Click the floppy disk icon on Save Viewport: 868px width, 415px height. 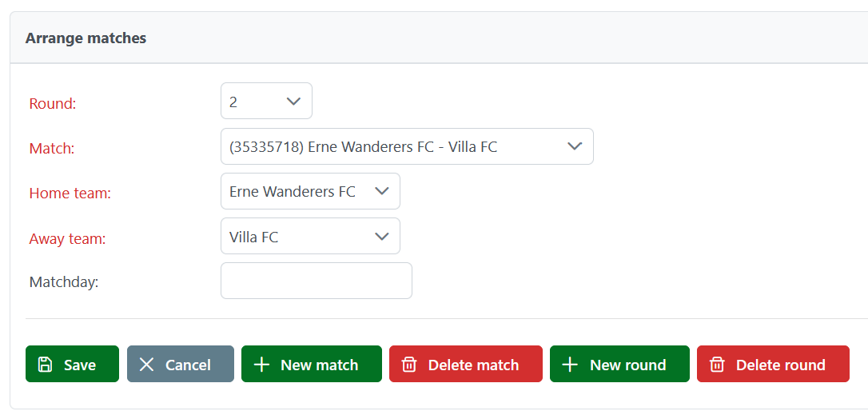coord(46,365)
